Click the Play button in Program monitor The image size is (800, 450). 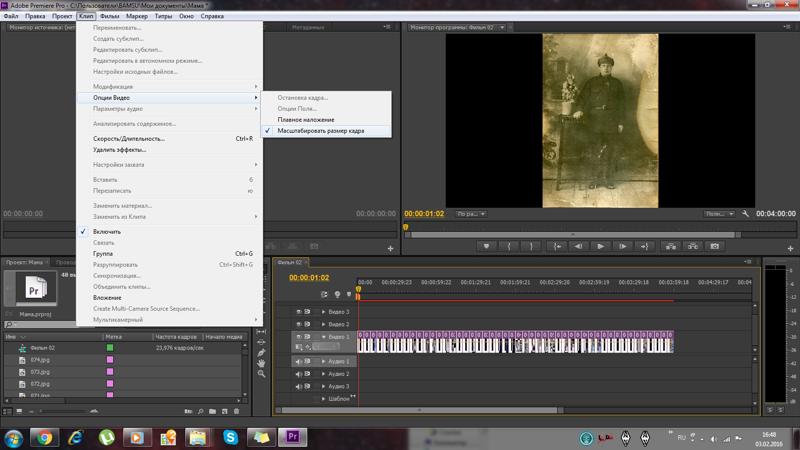coord(600,245)
